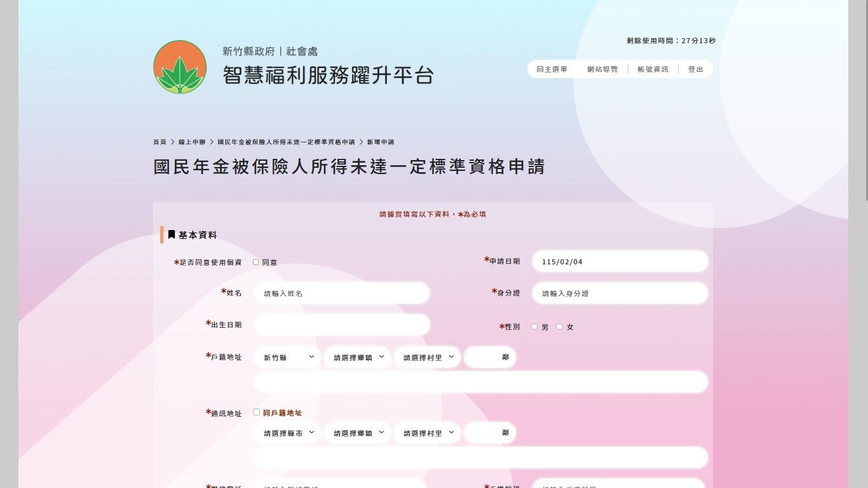
Task: Click the 首頁 breadcrumb link
Action: click(x=159, y=142)
